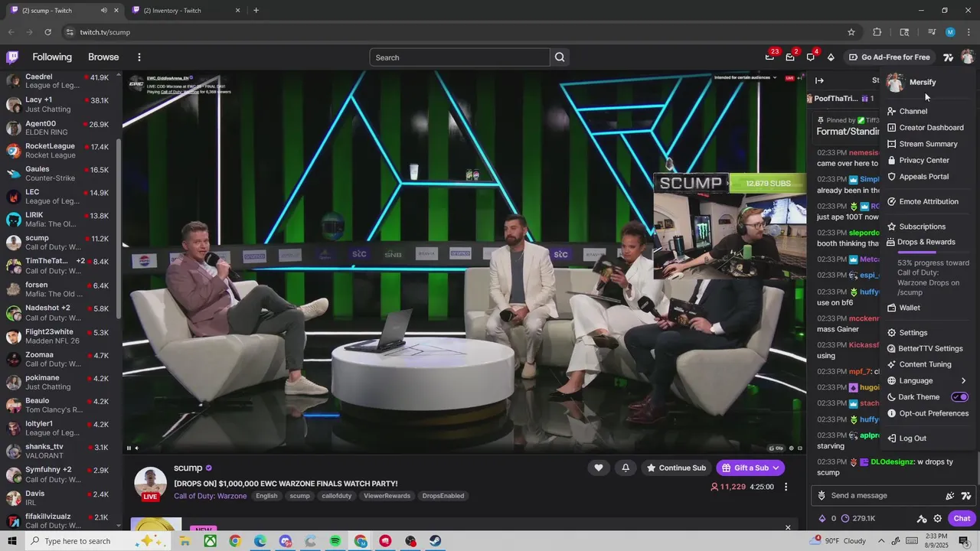Click the Browse nav link
980x551 pixels.
103,57
